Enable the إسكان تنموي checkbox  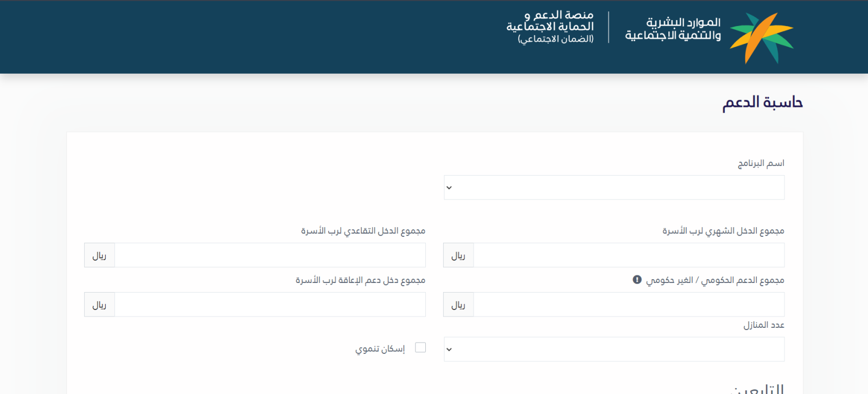point(420,347)
